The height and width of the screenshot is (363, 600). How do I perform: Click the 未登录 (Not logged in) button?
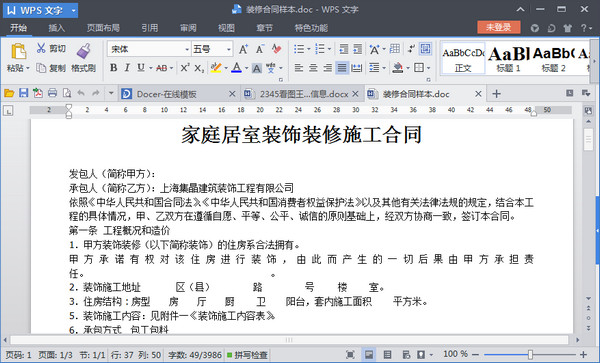(x=499, y=27)
